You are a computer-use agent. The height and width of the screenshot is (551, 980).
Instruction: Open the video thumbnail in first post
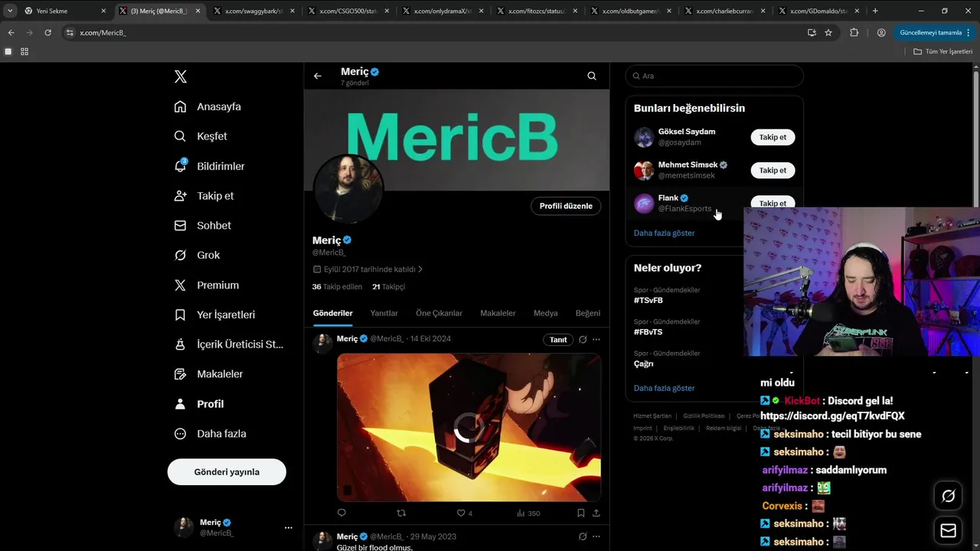[x=469, y=427]
